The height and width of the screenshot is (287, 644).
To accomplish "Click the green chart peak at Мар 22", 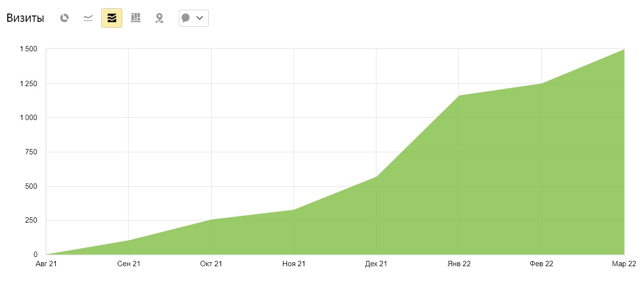I will (x=624, y=49).
